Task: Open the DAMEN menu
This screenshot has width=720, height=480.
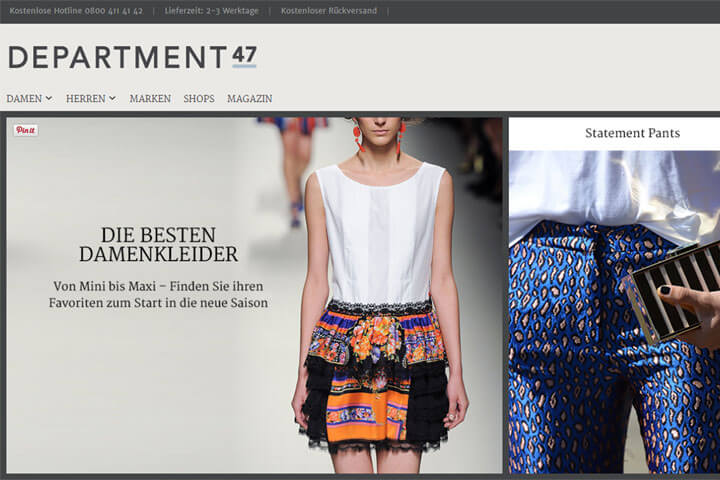Action: point(24,99)
